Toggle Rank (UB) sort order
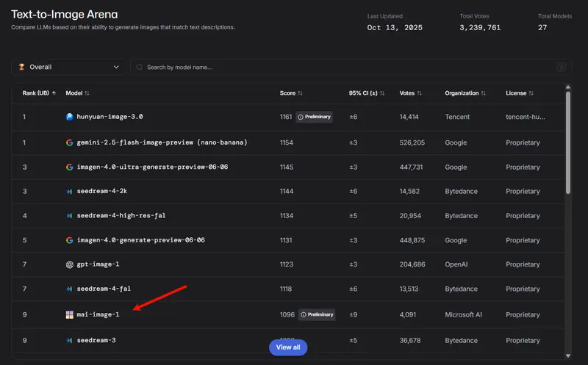The height and width of the screenshot is (365, 588). 39,93
